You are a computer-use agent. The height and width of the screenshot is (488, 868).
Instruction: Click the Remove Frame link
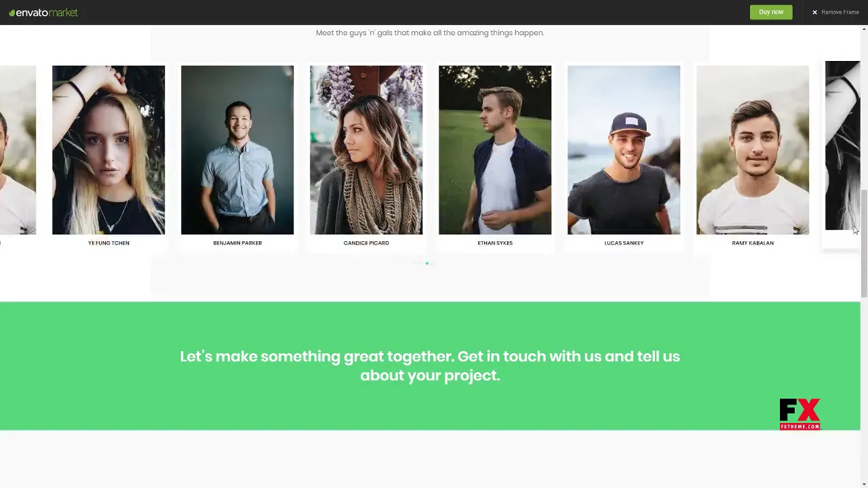(840, 12)
